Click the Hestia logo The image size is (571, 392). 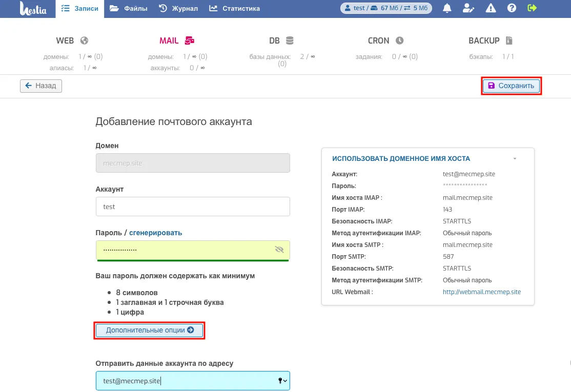pos(33,8)
